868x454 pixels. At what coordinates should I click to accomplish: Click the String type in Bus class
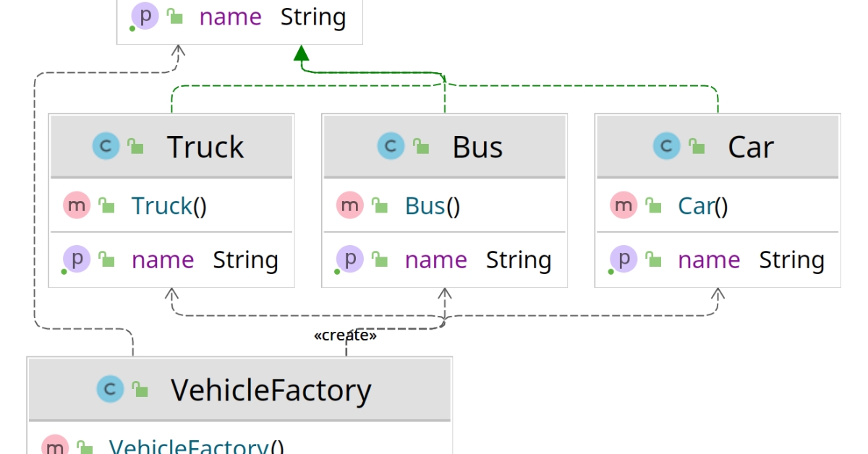(519, 260)
